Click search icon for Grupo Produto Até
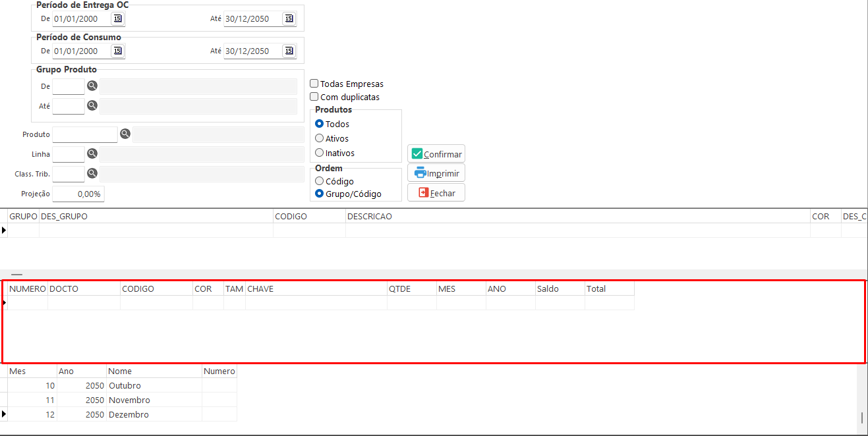868x436 pixels. click(x=92, y=105)
